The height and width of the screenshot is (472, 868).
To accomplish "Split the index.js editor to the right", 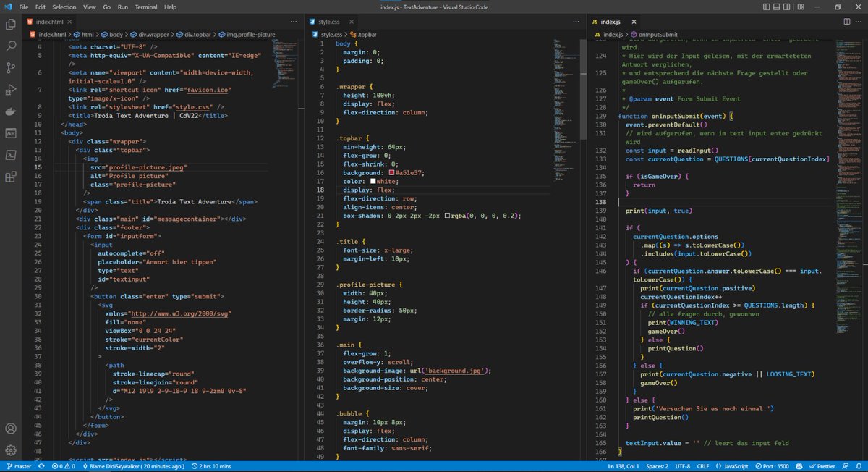I will coord(846,22).
